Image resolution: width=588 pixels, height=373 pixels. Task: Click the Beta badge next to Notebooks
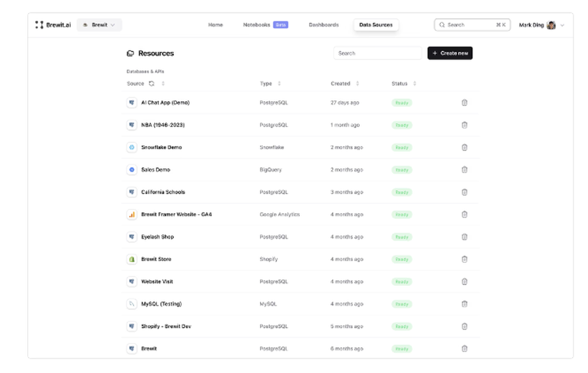tap(280, 25)
